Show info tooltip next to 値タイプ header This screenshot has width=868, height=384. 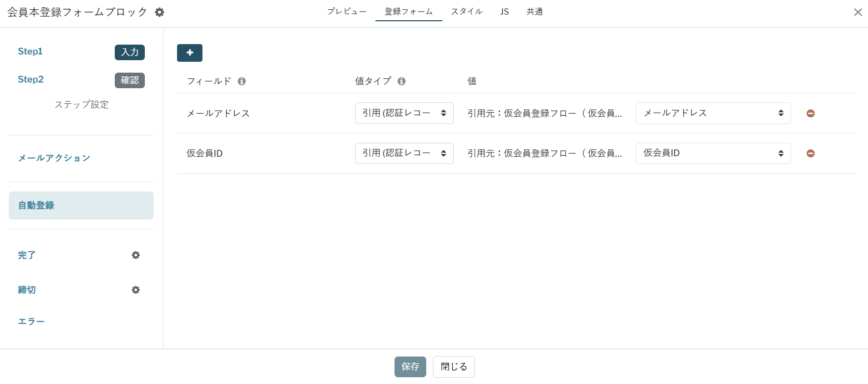[401, 81]
